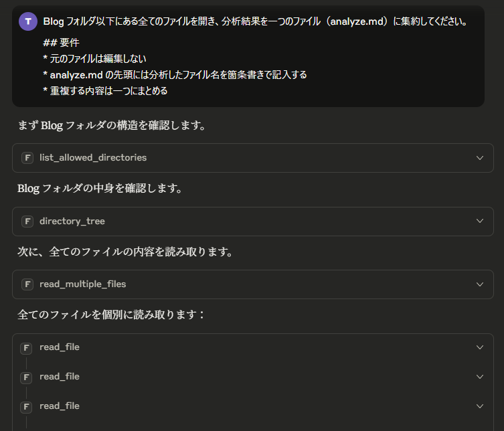The height and width of the screenshot is (431, 504).
Task: Open the first read_file chevron
Action: tap(480, 347)
